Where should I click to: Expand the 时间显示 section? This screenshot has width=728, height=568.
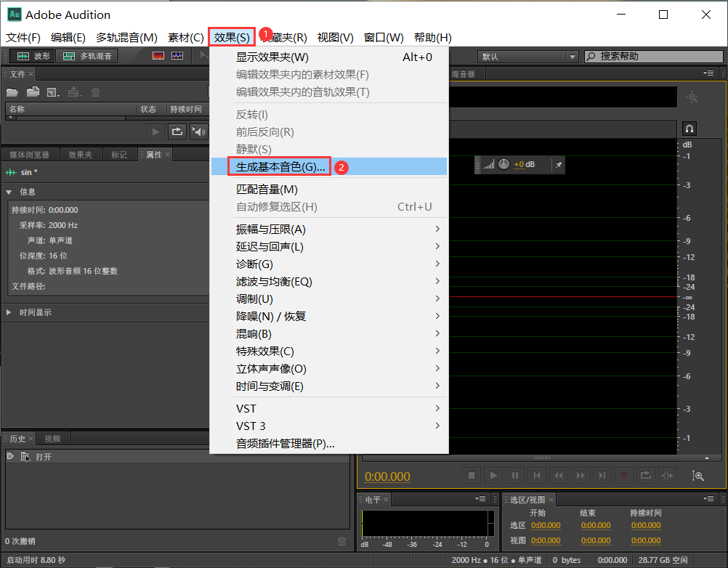coord(9,312)
